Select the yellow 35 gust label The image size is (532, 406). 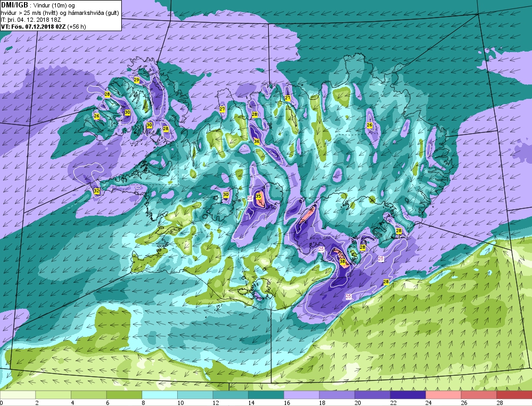(x=258, y=196)
